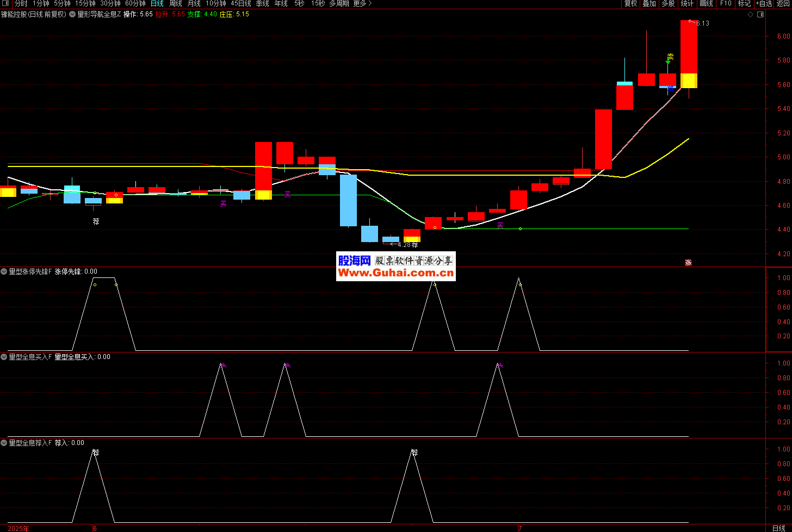Screen dimensions: 792x532
Task: Click the 日线 label at bottom right
Action: coord(778,528)
